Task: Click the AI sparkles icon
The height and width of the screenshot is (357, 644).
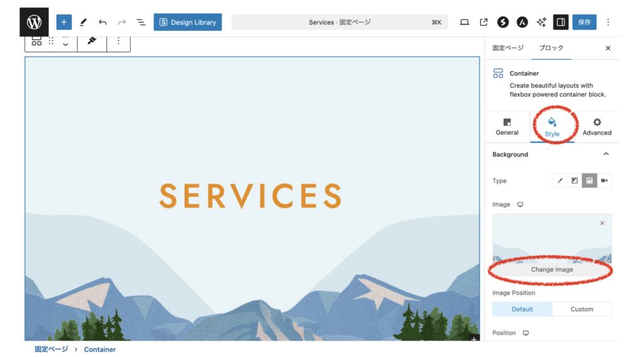Action: coord(541,22)
